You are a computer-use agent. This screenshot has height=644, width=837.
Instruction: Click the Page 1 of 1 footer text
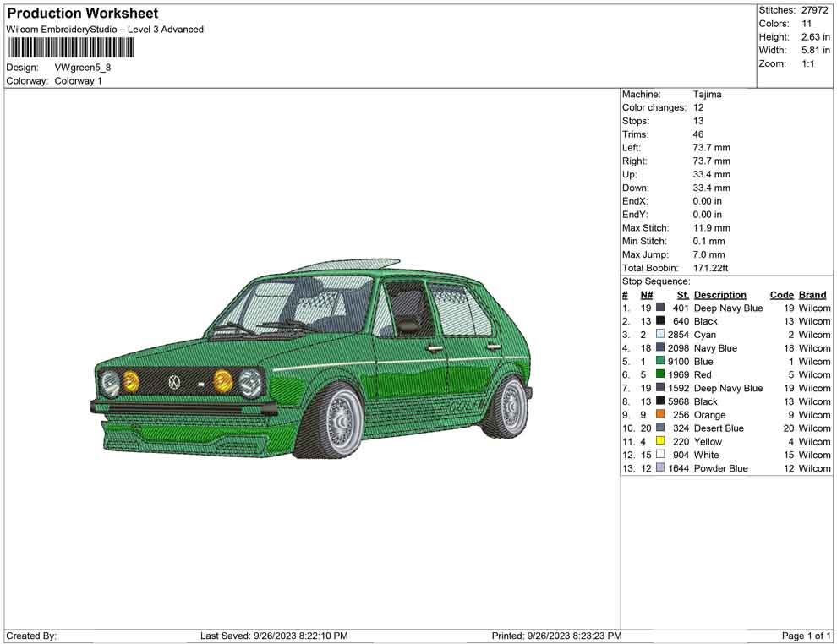coord(806,636)
